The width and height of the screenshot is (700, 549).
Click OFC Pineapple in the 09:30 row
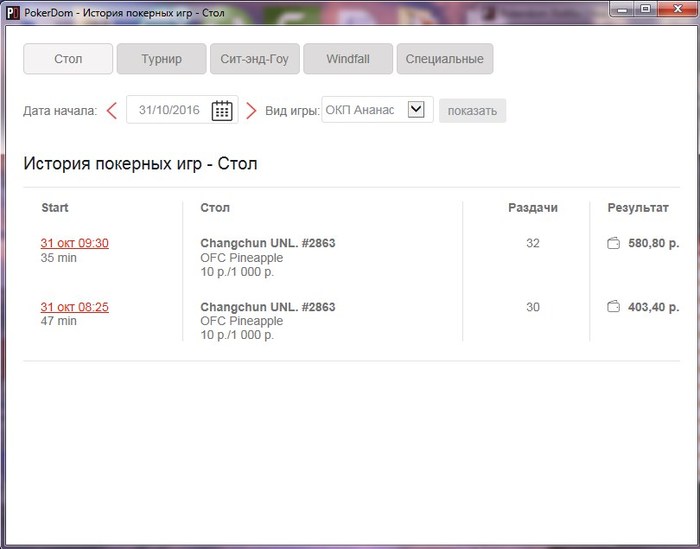242,258
